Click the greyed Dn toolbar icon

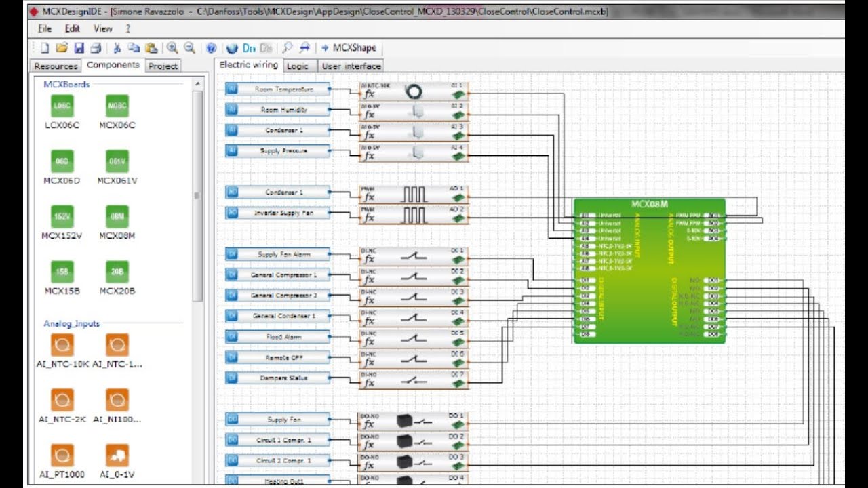click(266, 48)
